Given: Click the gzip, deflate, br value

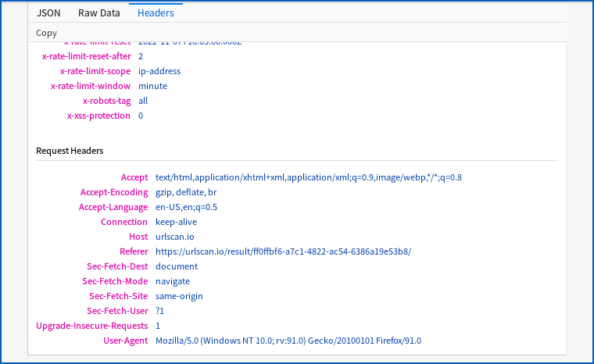Looking at the screenshot, I should [x=186, y=192].
